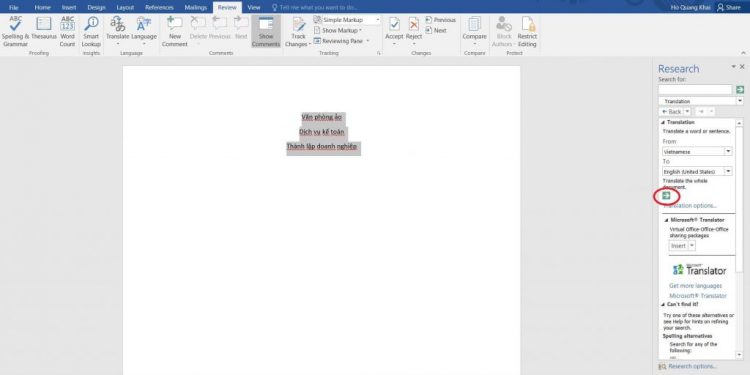Close the Research pane
750x375 pixels.
[742, 67]
